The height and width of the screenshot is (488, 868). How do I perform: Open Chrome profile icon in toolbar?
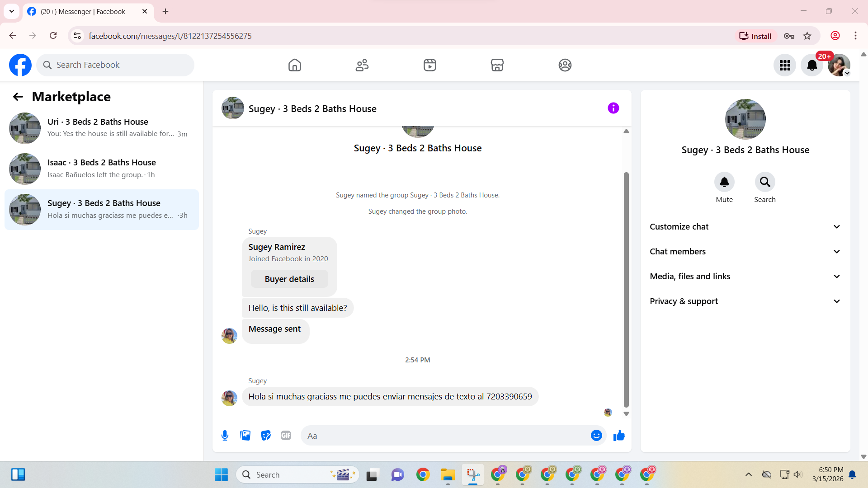coord(835,36)
